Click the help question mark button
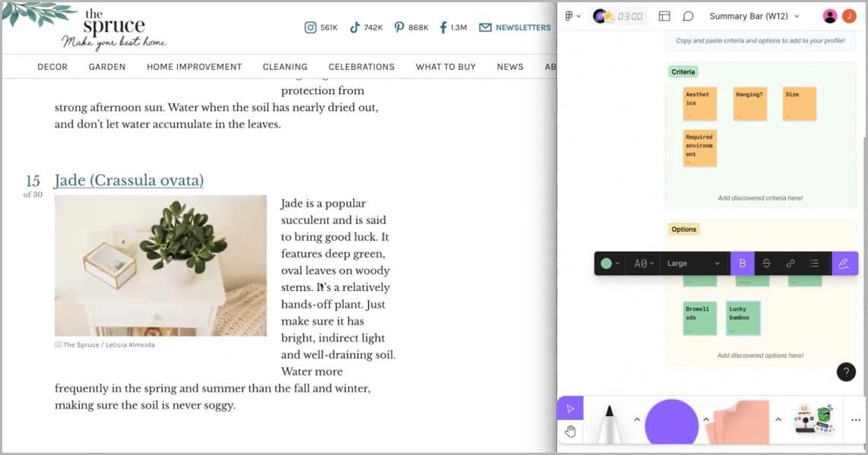 tap(846, 371)
